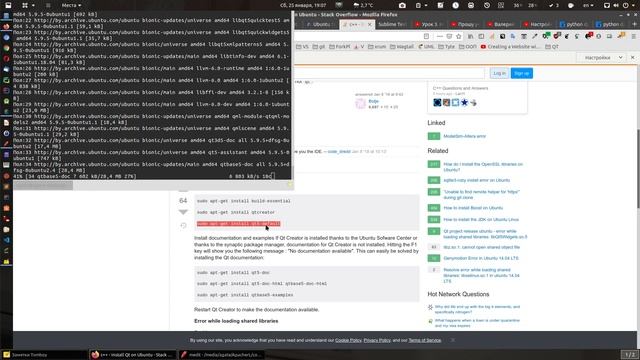Image resolution: width=640 pixels, height=360 pixels.
Task: Open the volume icon in system tray
Action: click(616, 5)
